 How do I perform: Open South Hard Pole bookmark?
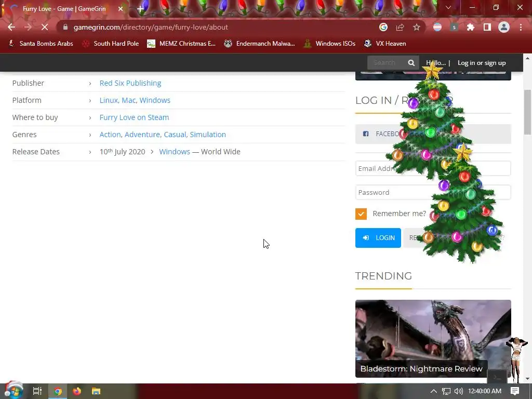(111, 44)
